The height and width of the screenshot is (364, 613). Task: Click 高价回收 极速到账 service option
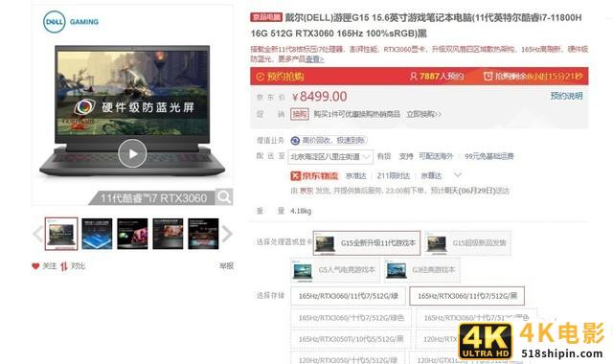tap(329, 141)
